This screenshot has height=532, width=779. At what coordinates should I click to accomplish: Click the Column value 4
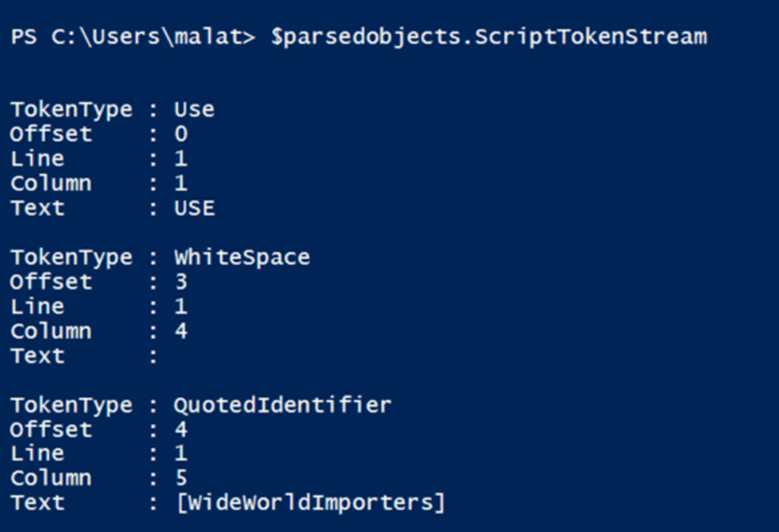pos(181,331)
